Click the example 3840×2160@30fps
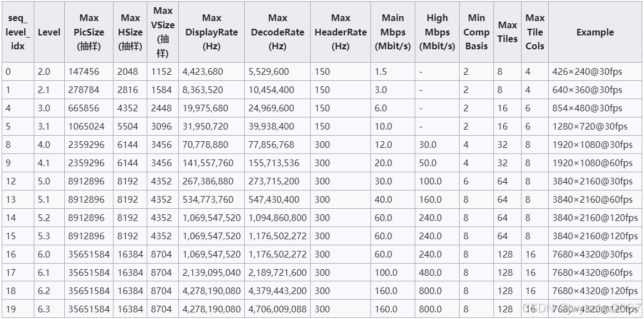 [x=593, y=182]
